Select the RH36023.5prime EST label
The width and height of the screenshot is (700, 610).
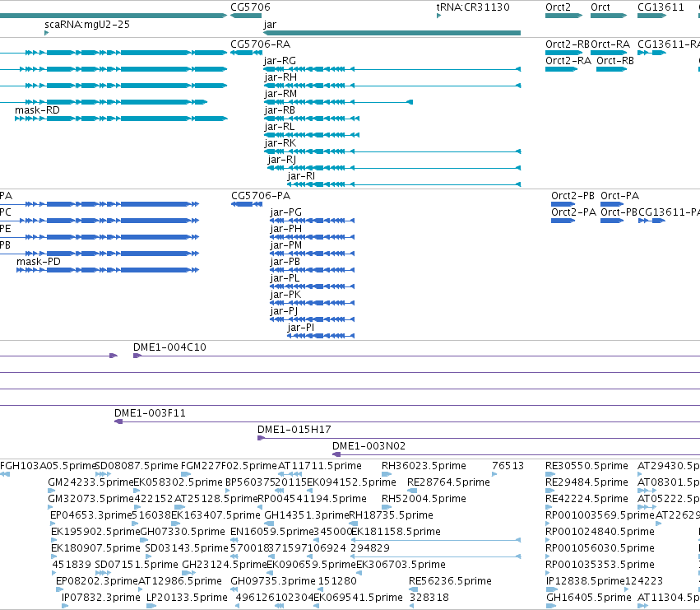tap(424, 466)
